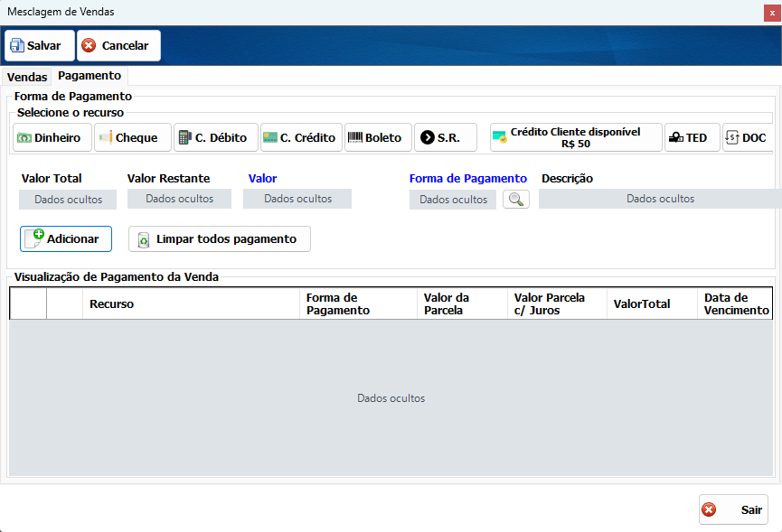Click the Sair exit button
782x532 pixels.
click(733, 509)
